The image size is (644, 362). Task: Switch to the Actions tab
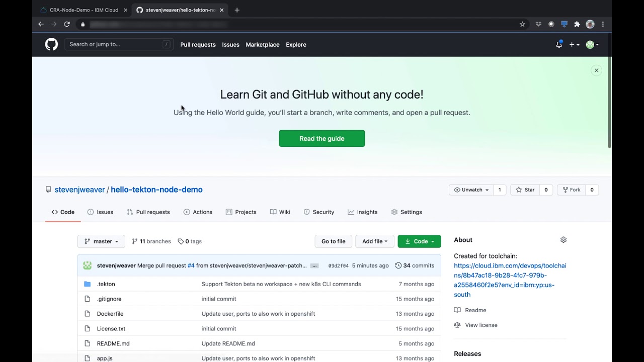[x=198, y=212]
